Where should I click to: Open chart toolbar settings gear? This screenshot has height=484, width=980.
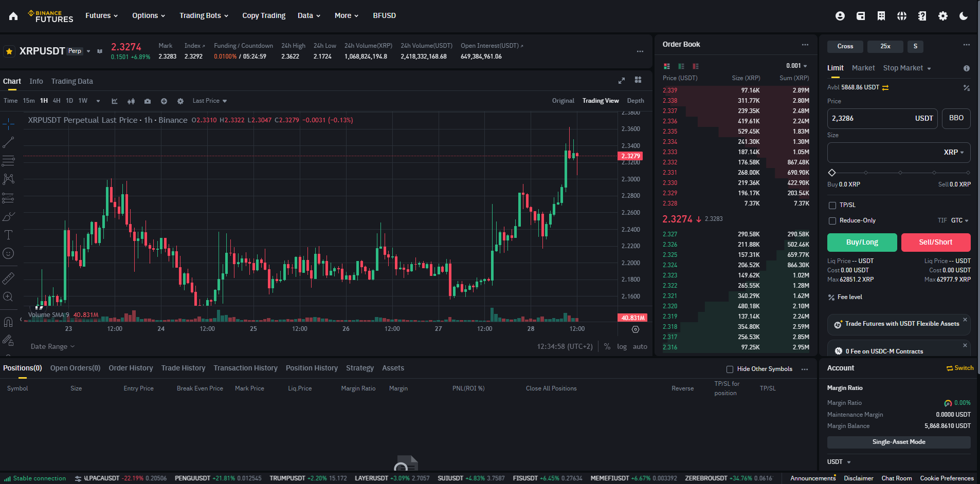180,101
